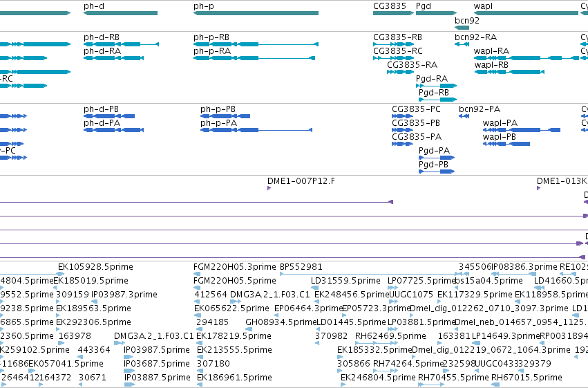The image size is (588, 388).
Task: Select protein feature ph-p-PB
Action: [x=225, y=116]
